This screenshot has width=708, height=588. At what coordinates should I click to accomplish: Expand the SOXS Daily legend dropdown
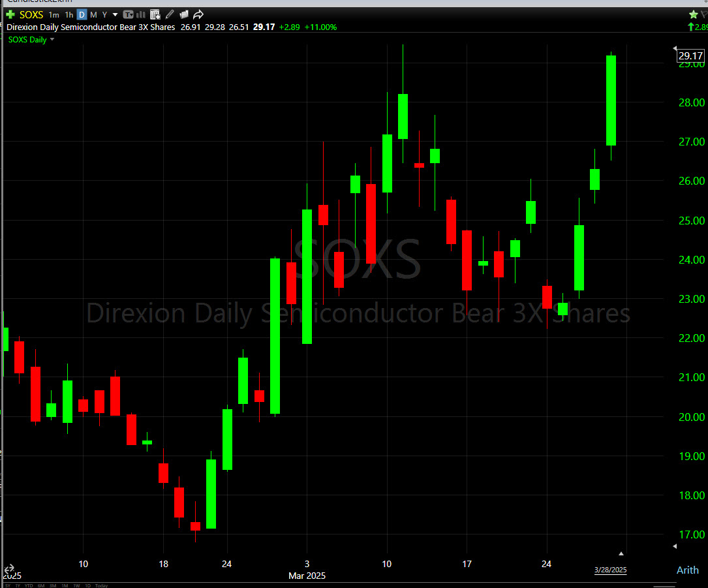tap(52, 40)
